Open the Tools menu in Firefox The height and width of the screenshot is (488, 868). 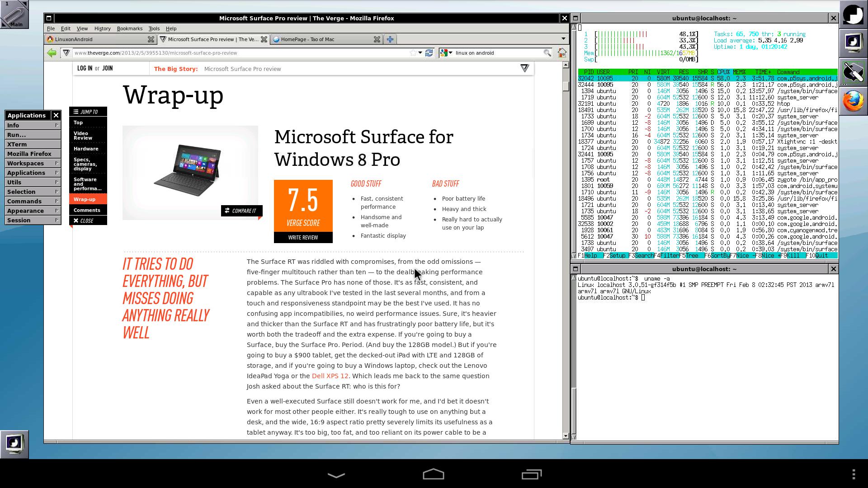point(154,28)
